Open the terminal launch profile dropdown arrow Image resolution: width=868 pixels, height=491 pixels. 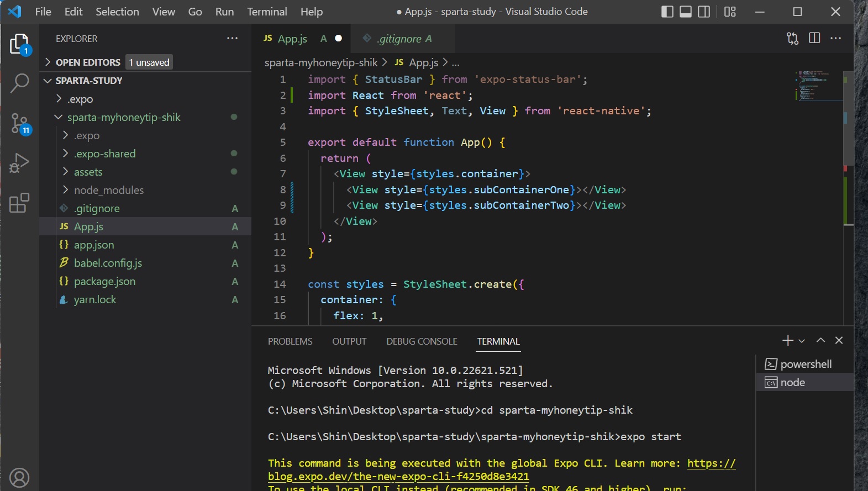802,341
